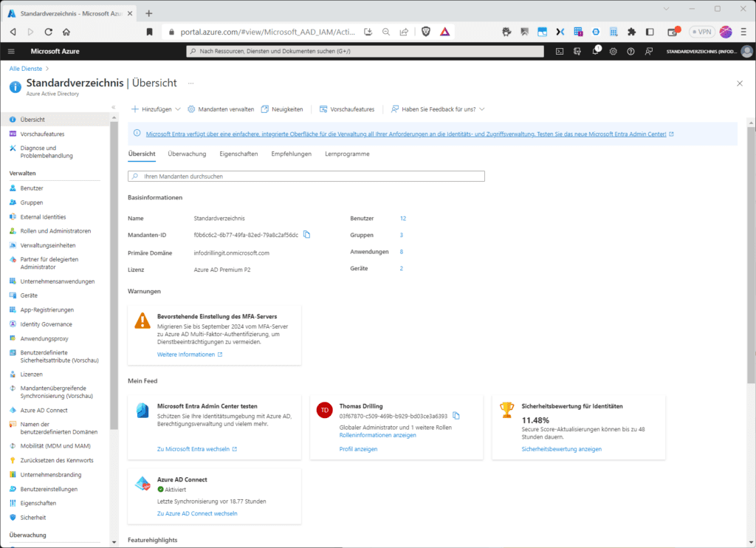Collapse the left navigation menu
Image resolution: width=756 pixels, height=548 pixels.
(114, 107)
